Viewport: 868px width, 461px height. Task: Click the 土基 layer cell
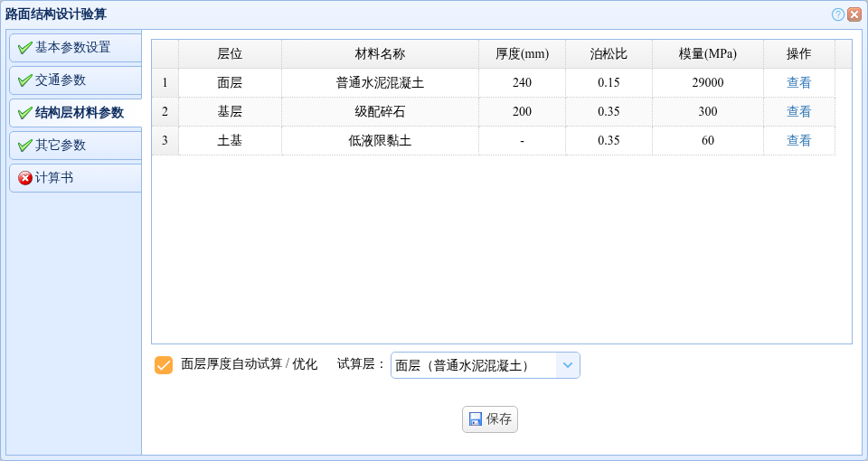click(230, 141)
